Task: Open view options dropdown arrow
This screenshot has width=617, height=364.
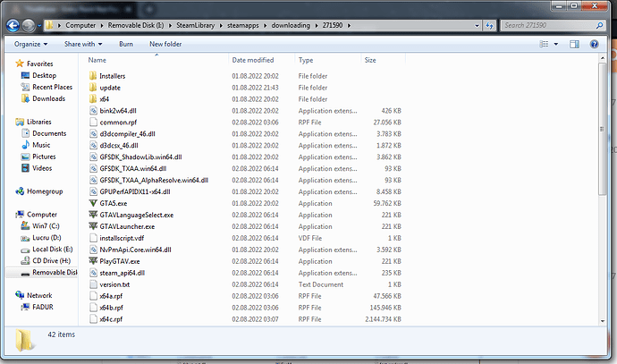Action: (556, 44)
